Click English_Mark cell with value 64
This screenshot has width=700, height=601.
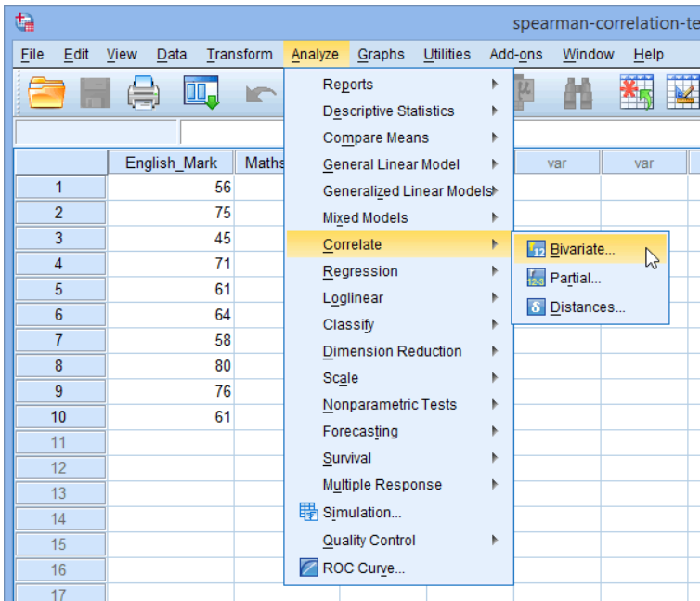pyautogui.click(x=171, y=315)
